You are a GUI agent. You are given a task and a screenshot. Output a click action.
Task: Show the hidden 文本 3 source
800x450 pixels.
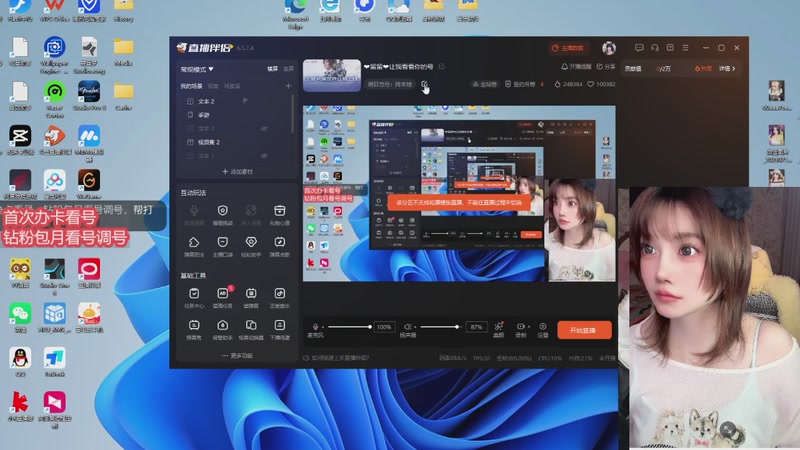click(264, 129)
